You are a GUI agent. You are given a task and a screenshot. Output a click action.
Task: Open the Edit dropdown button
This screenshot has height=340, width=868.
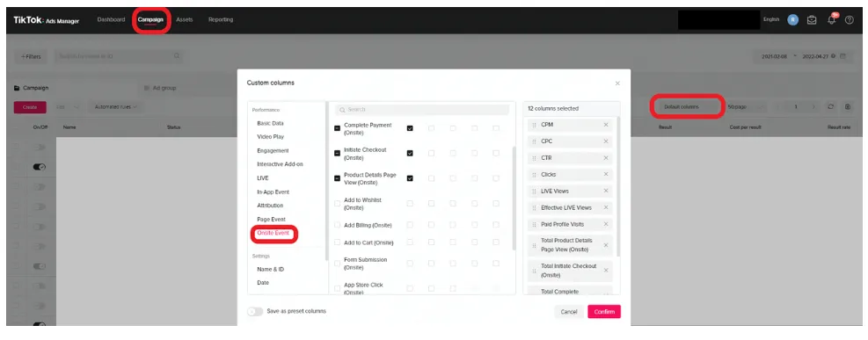point(68,106)
